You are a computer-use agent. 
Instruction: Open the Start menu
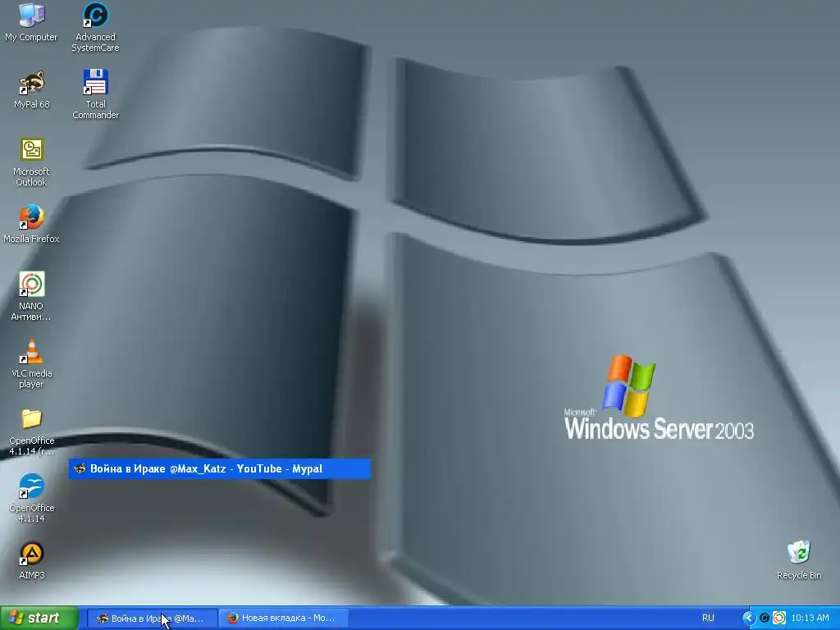[39, 619]
